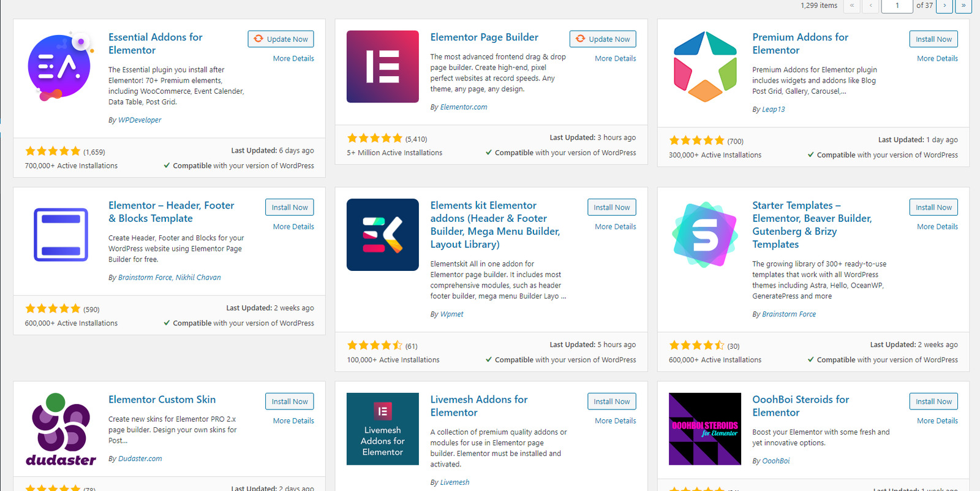Visit author Dudaster.com link

pos(140,459)
